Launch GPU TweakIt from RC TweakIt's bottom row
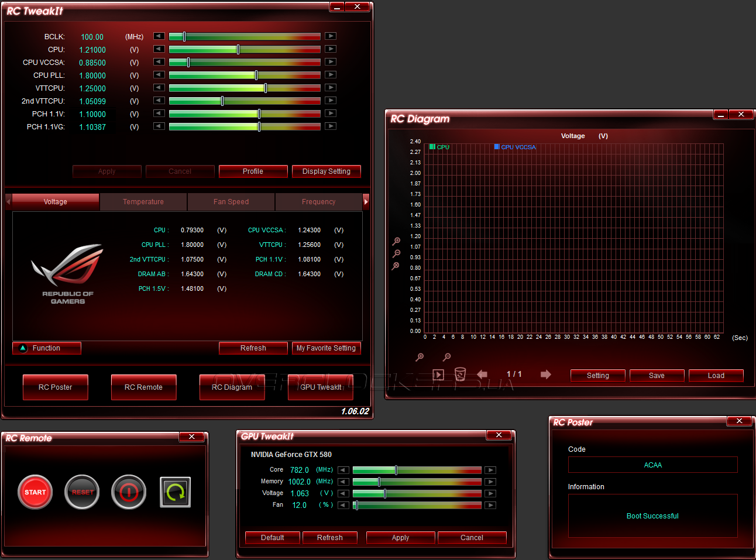This screenshot has height=560, width=756. [321, 387]
